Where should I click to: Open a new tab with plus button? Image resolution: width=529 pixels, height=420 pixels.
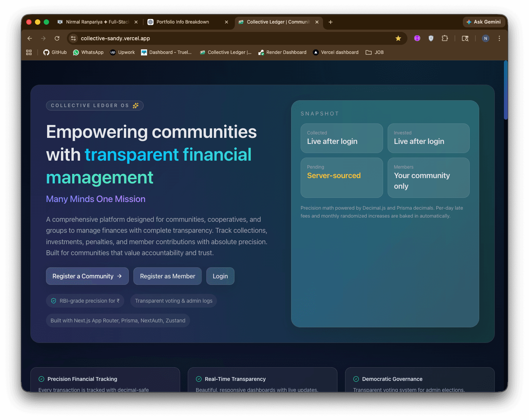[x=331, y=22]
